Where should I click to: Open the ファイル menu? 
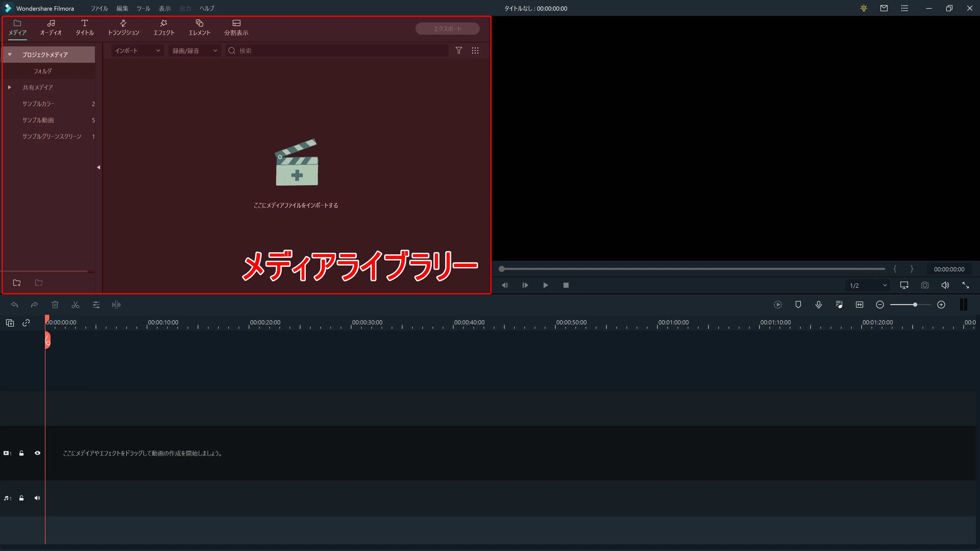click(99, 8)
